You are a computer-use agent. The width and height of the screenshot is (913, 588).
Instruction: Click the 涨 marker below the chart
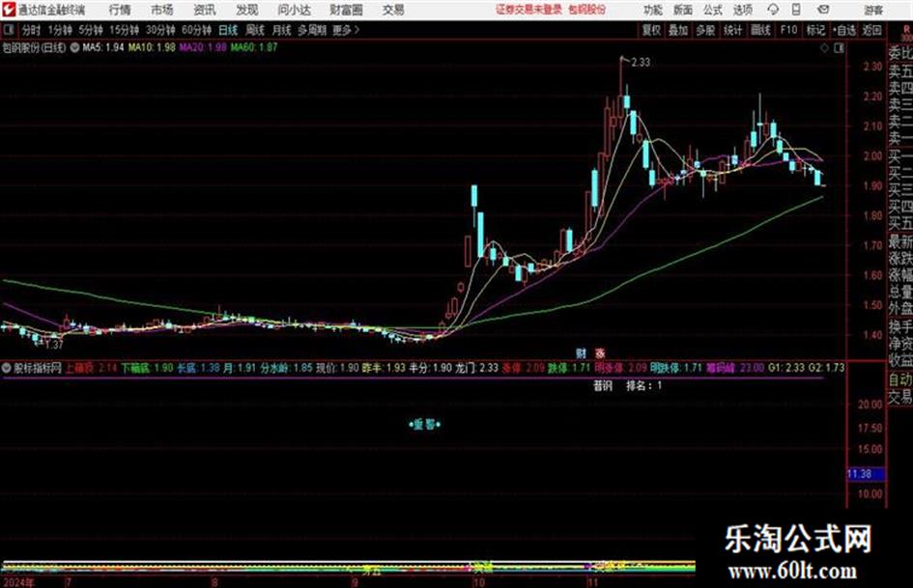click(x=600, y=353)
